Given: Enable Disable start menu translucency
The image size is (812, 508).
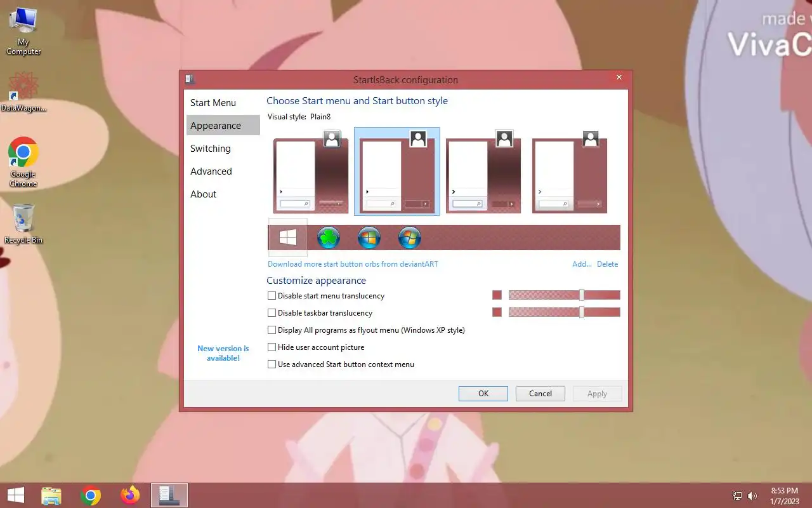Looking at the screenshot, I should coord(326,296).
